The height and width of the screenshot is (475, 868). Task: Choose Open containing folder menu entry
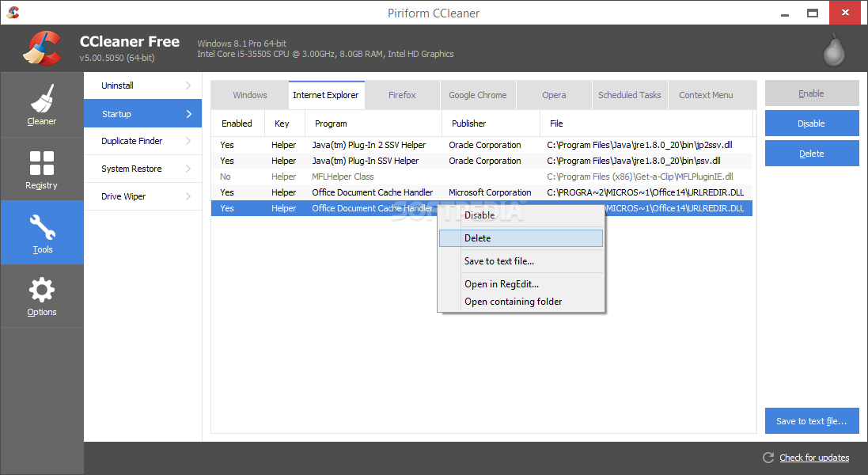(521, 302)
